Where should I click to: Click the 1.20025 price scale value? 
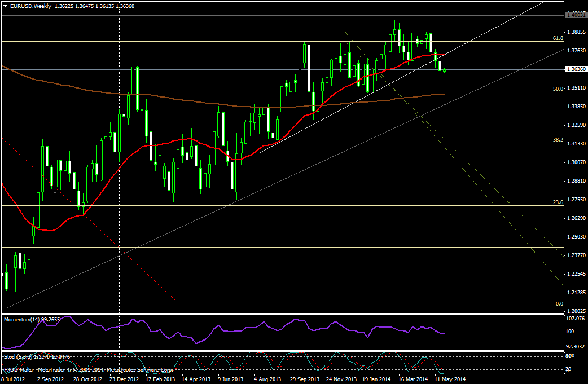[x=576, y=311]
